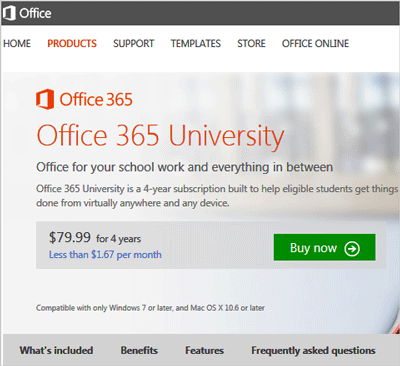
Task: Click the Windows and Mac compatibility note
Action: (x=150, y=308)
